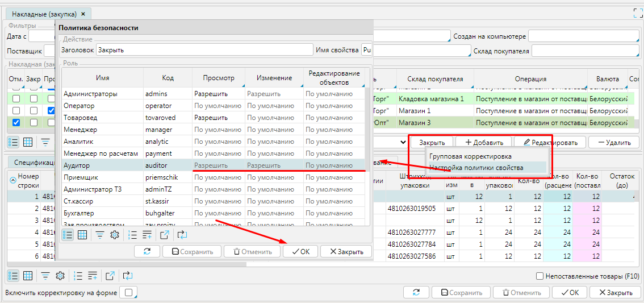Image resolution: width=644 pixels, height=303 pixels.
Task: Click the 'Добавить' button
Action: 484,143
